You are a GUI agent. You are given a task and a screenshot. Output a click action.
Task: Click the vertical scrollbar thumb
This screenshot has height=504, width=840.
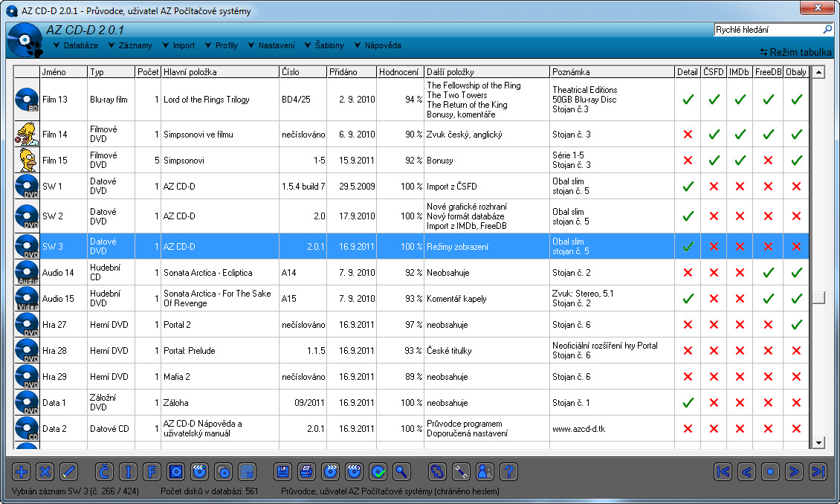click(x=818, y=297)
